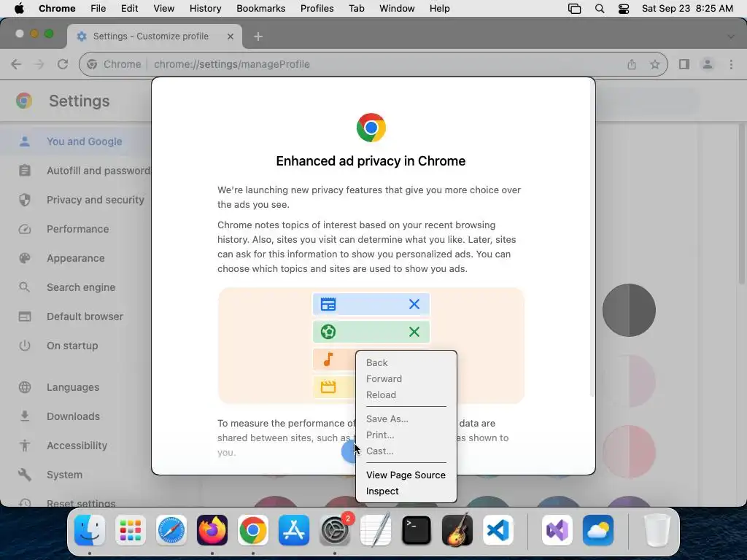Click the Appearance palette icon
This screenshot has height=560, width=747.
(x=25, y=258)
